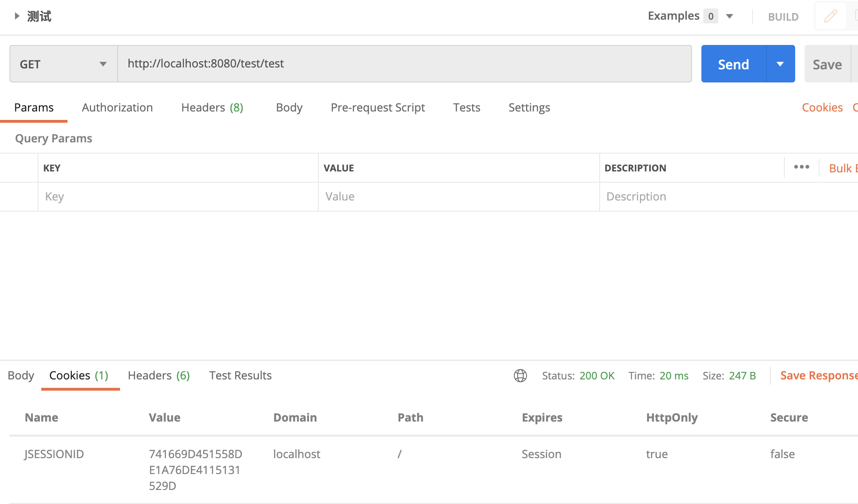
Task: Click the Key query param field
Action: (x=178, y=197)
